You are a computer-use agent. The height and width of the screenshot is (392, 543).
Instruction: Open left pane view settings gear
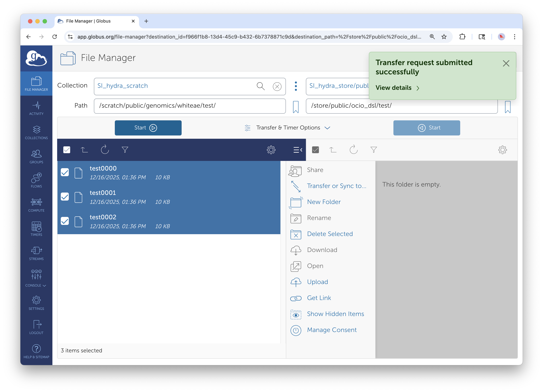[271, 150]
